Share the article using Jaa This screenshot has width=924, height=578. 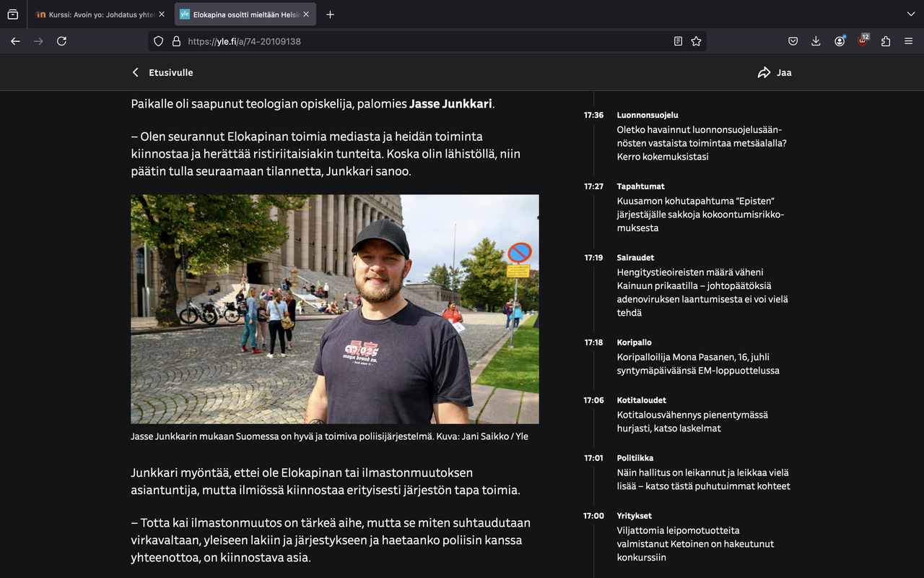click(774, 72)
